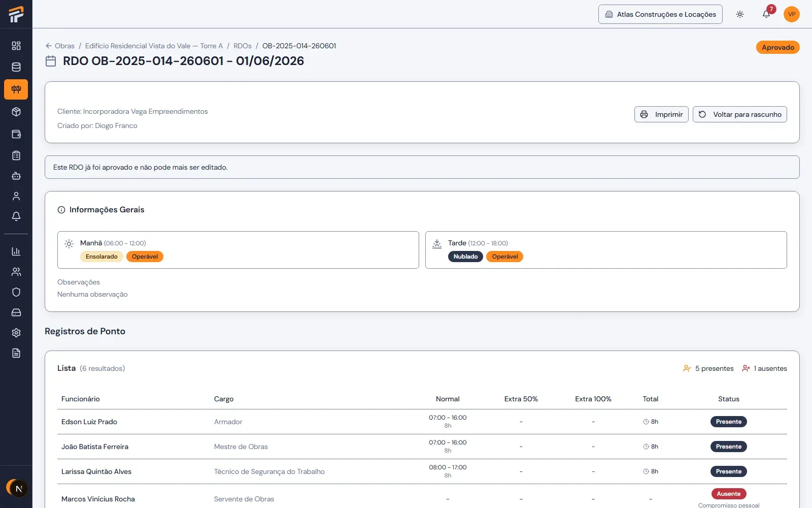Image resolution: width=812 pixels, height=508 pixels.
Task: Open the bell icon in the sidebar
Action: coord(16,216)
